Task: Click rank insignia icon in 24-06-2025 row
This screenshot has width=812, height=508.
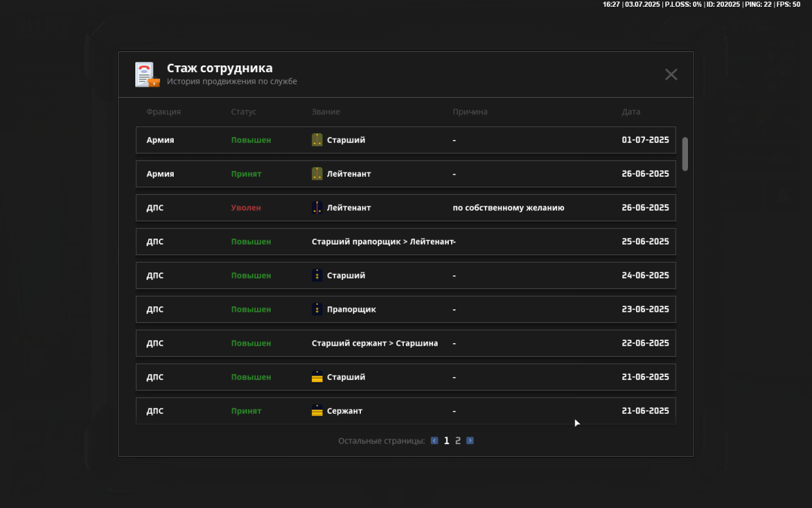Action: [317, 275]
